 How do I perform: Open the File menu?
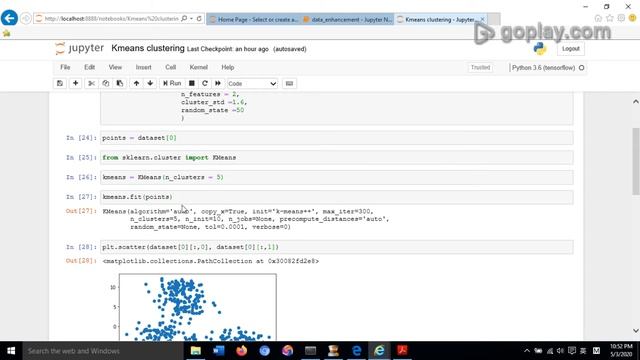(x=65, y=67)
